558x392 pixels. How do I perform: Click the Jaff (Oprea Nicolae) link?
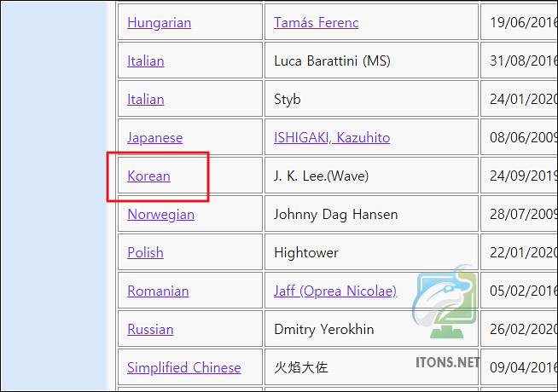click(x=334, y=291)
